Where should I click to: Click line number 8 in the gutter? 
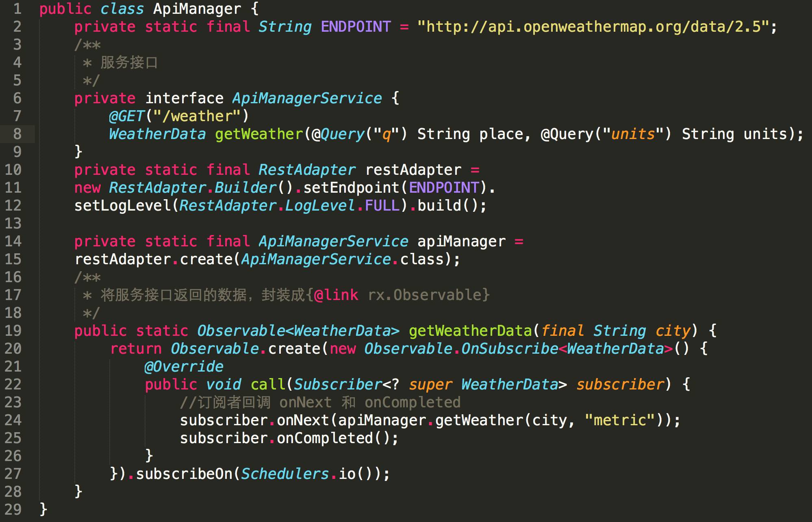[17, 134]
